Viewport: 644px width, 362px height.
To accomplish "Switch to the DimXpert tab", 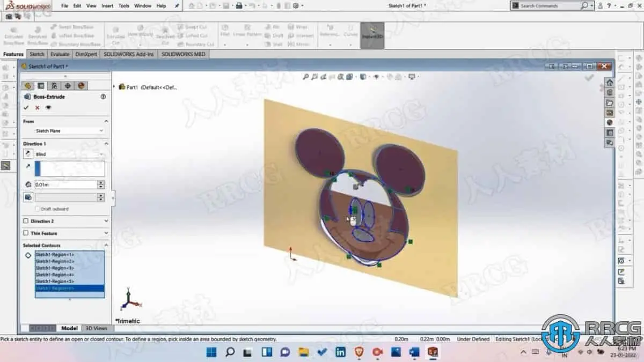I will [86, 54].
